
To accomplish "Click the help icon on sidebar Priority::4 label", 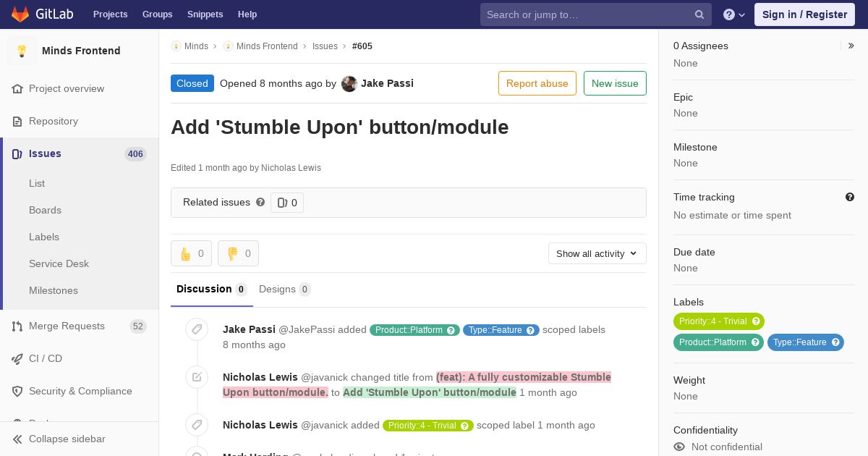I will tap(754, 321).
